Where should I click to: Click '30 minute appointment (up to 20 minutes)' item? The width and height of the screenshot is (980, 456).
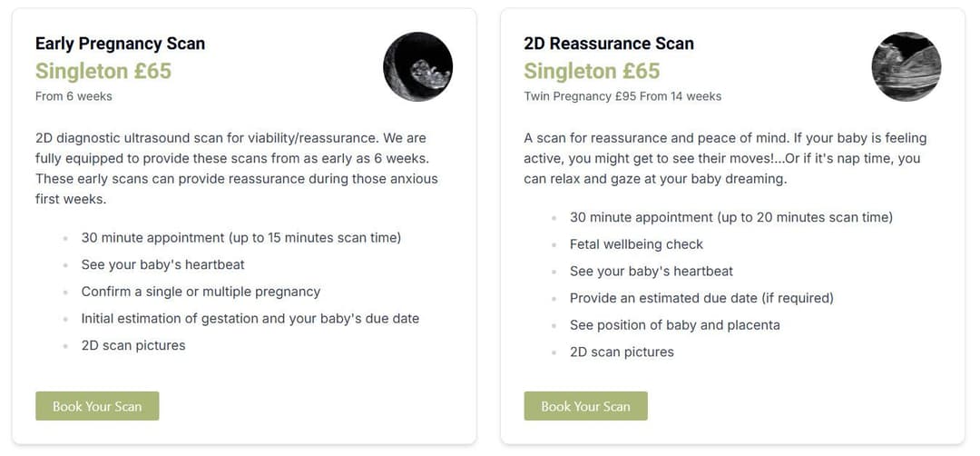click(x=731, y=217)
